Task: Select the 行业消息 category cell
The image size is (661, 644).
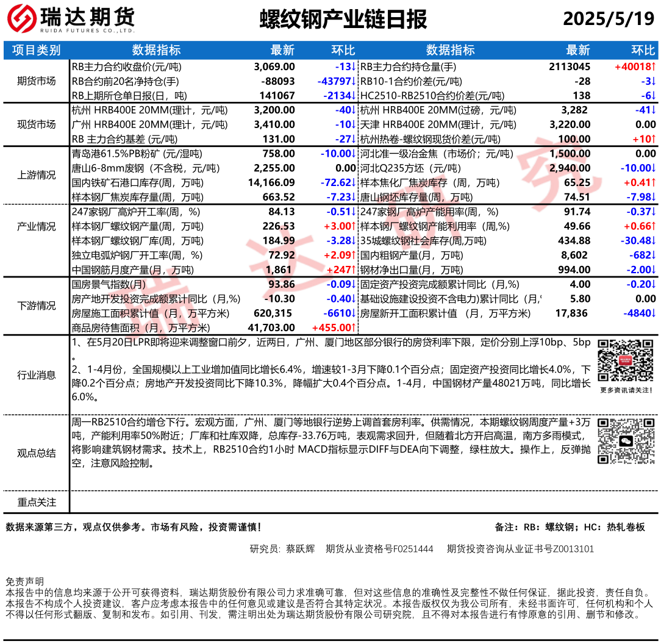Action: pyautogui.click(x=36, y=375)
